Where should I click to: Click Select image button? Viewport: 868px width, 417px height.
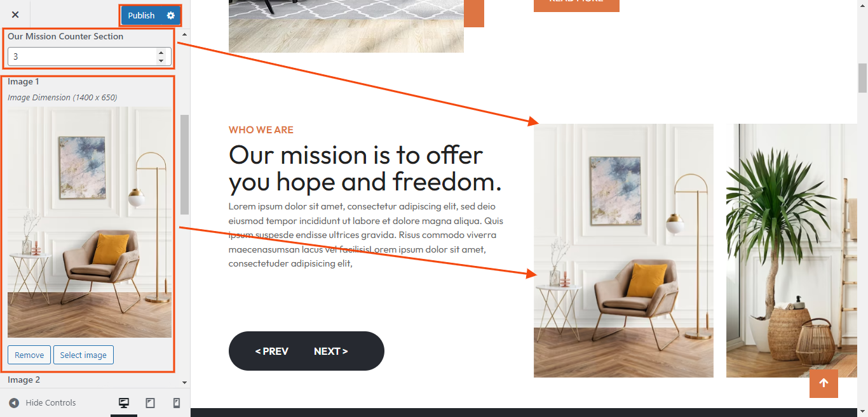83,355
